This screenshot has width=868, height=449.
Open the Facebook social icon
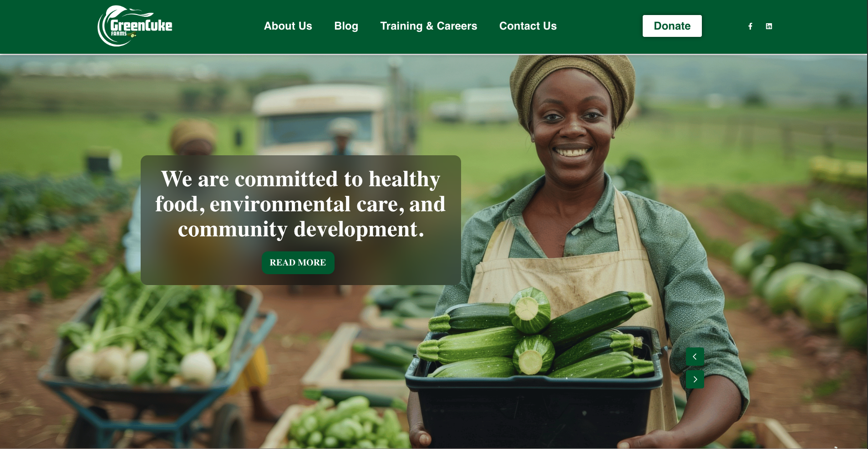tap(750, 26)
